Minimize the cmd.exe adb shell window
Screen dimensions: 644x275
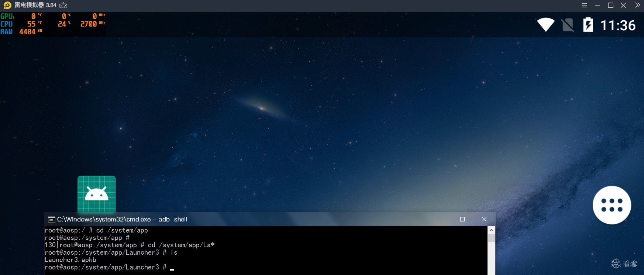click(441, 219)
